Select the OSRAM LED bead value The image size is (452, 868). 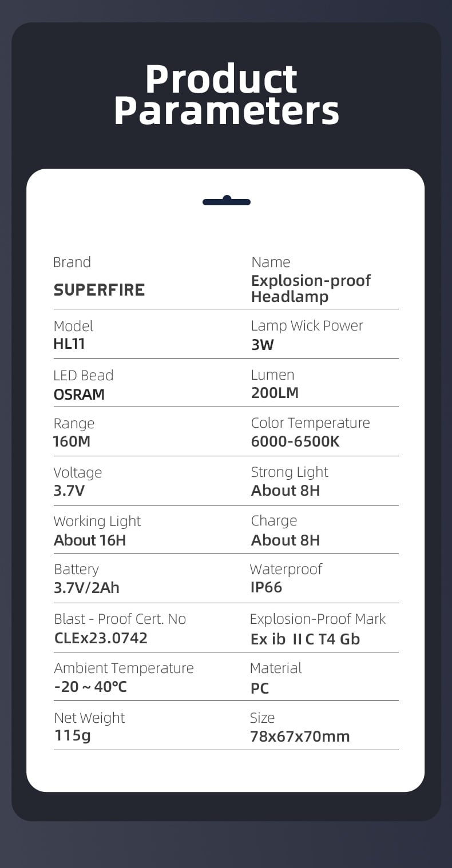[79, 394]
